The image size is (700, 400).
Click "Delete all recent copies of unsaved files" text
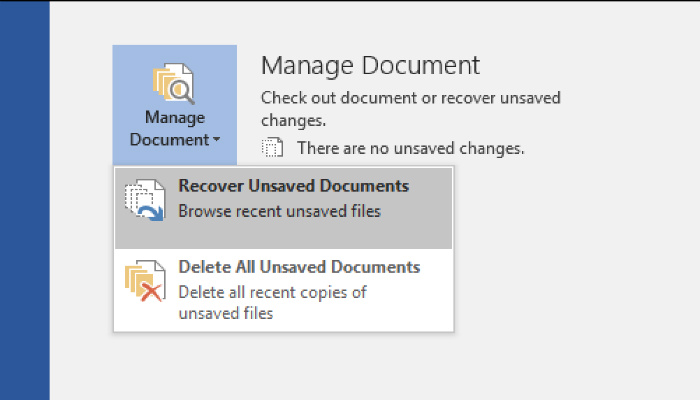coord(272,302)
